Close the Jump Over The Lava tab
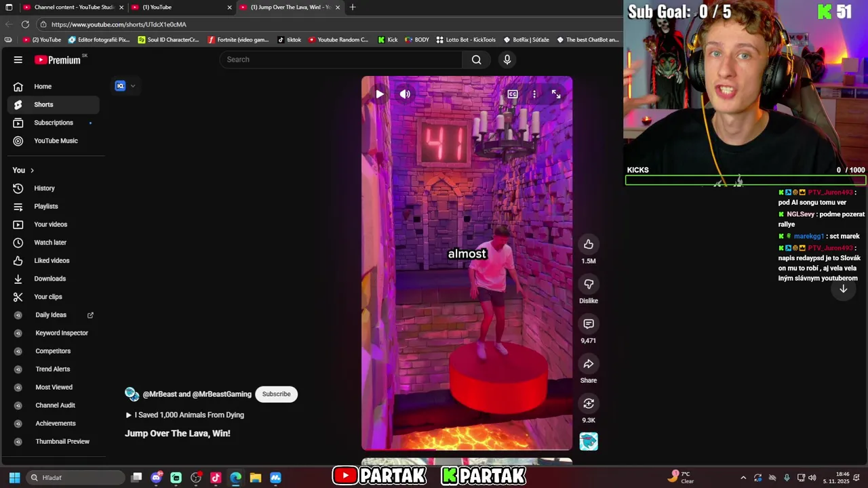This screenshot has width=868, height=488. (x=338, y=7)
